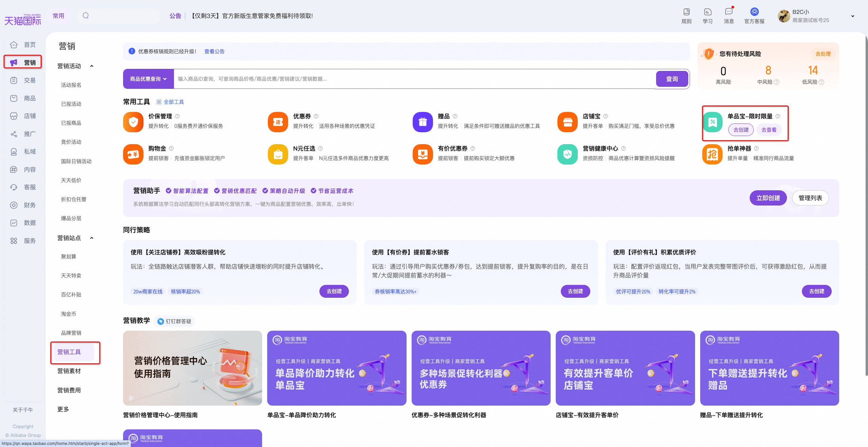
Task: Click help icon next to 低风险
Action: [x=822, y=82]
